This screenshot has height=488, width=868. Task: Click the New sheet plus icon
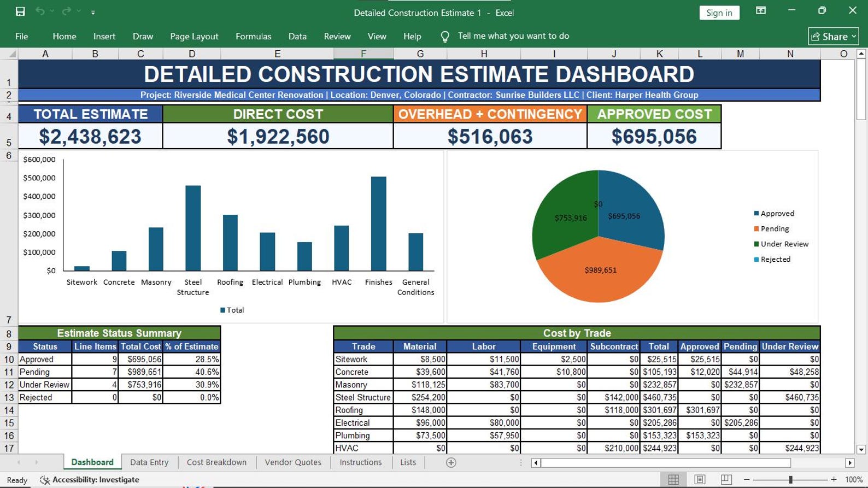(451, 463)
